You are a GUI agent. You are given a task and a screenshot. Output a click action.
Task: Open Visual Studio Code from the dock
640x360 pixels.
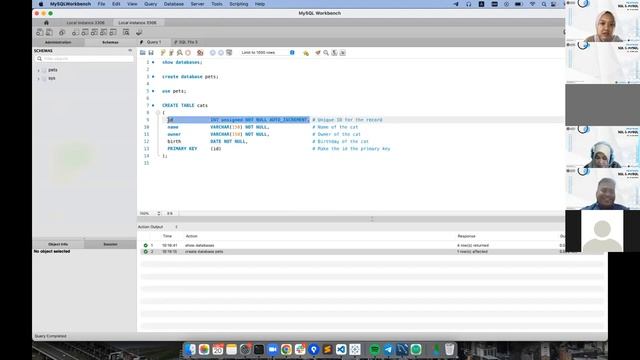(341, 349)
